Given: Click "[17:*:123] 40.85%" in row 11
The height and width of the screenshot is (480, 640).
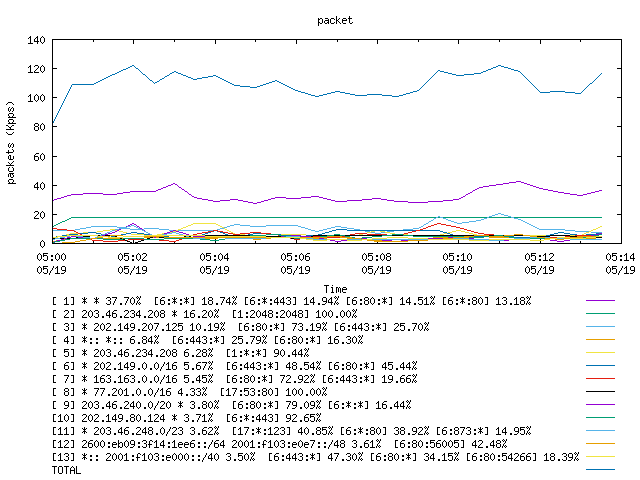Looking at the screenshot, I should click(282, 431).
